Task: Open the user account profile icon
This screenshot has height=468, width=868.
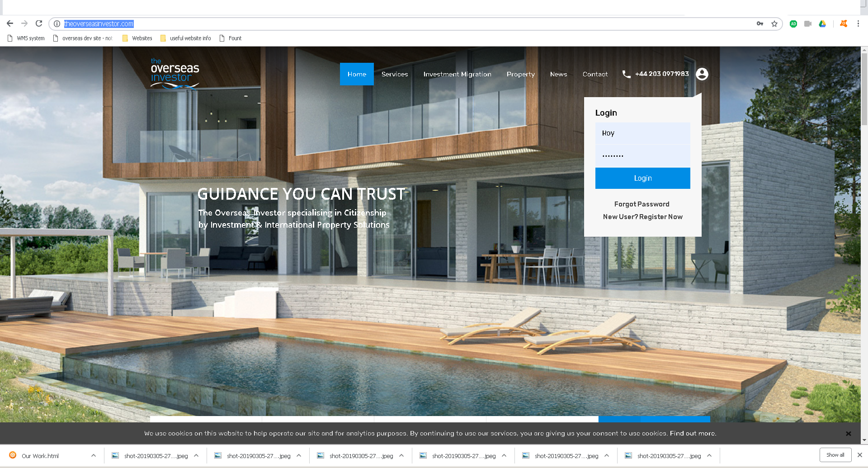Action: click(x=702, y=74)
